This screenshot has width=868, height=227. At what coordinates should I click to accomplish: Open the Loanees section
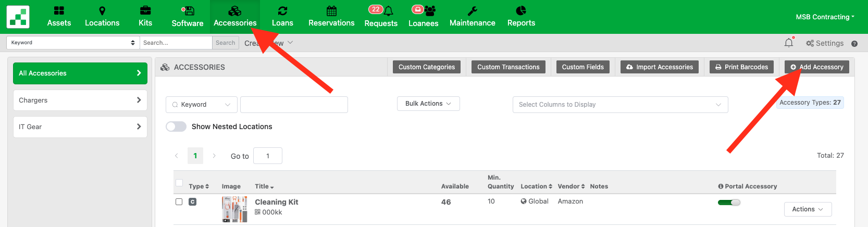[x=424, y=17]
